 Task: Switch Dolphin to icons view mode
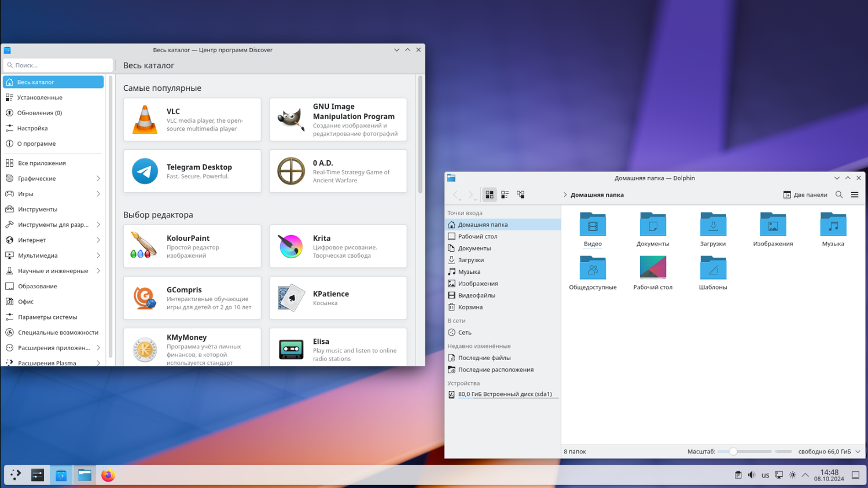(x=490, y=195)
